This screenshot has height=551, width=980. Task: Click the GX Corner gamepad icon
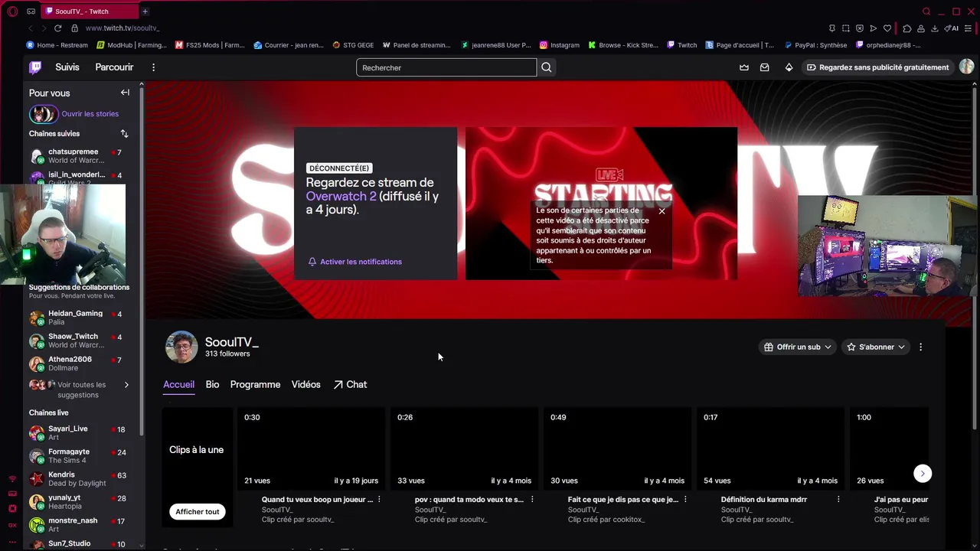[x=31, y=11]
